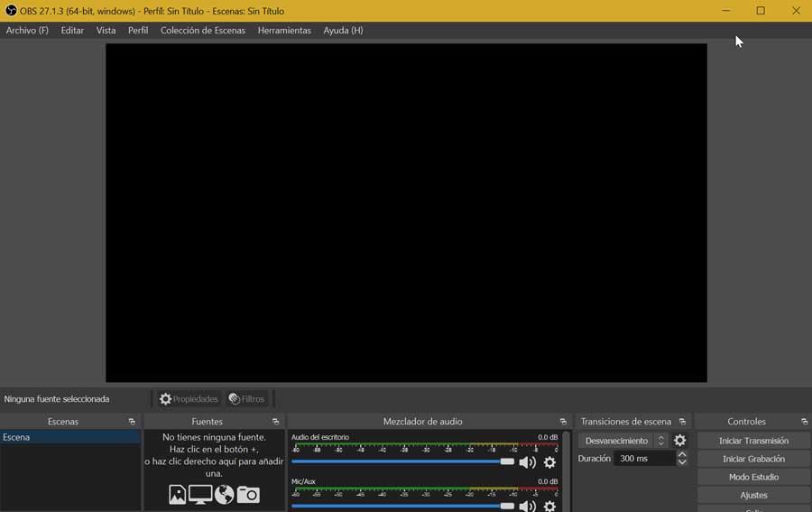Open Audio del escritorio gear settings
Image resolution: width=812 pixels, height=512 pixels.
(550, 462)
